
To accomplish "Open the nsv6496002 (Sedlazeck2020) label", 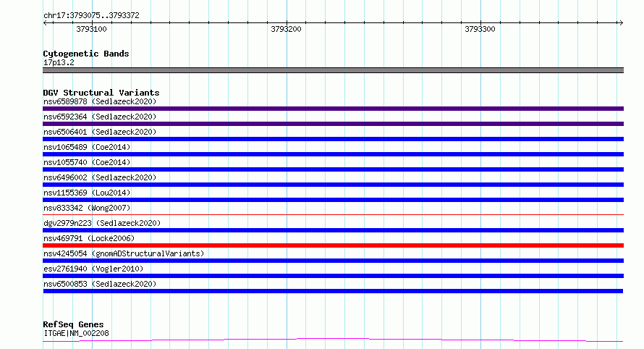I will (100, 177).
